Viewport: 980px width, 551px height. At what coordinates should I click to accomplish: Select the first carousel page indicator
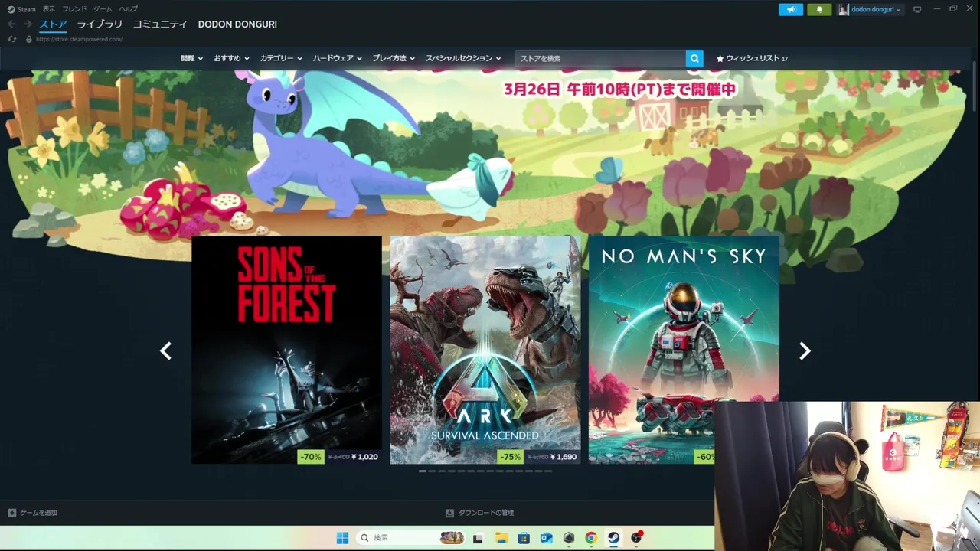click(423, 471)
